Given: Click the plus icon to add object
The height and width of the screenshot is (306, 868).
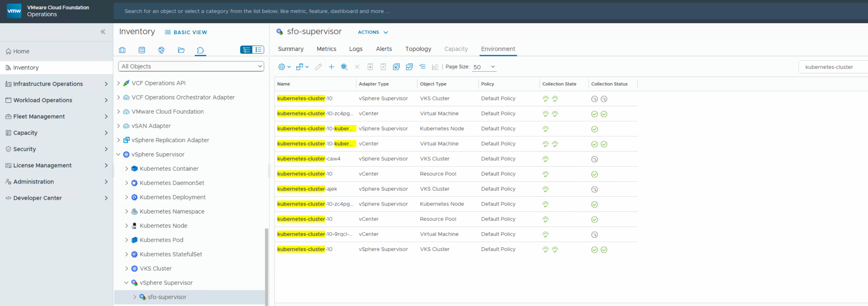Looking at the screenshot, I should 331,67.
